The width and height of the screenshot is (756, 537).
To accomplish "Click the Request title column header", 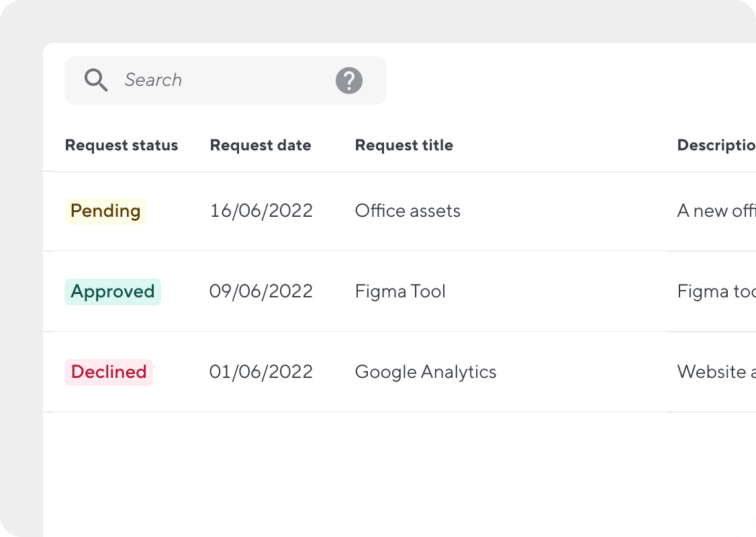I will [x=404, y=145].
